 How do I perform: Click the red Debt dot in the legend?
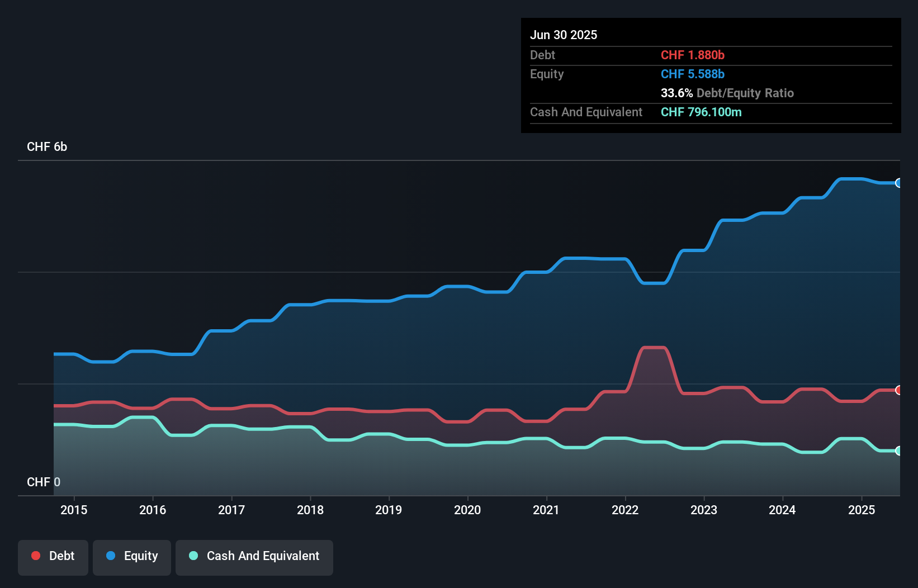tap(36, 556)
